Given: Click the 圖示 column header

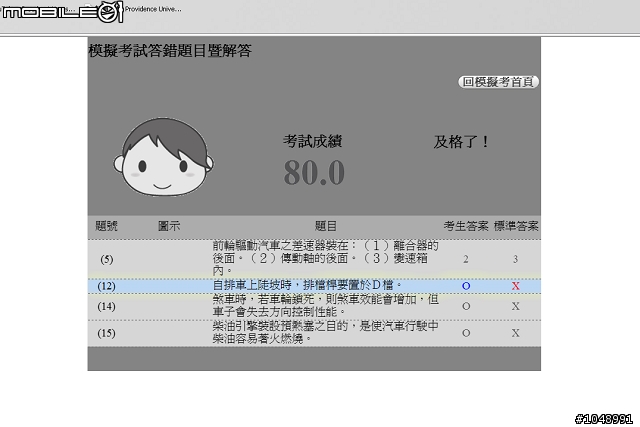Looking at the screenshot, I should tap(169, 226).
